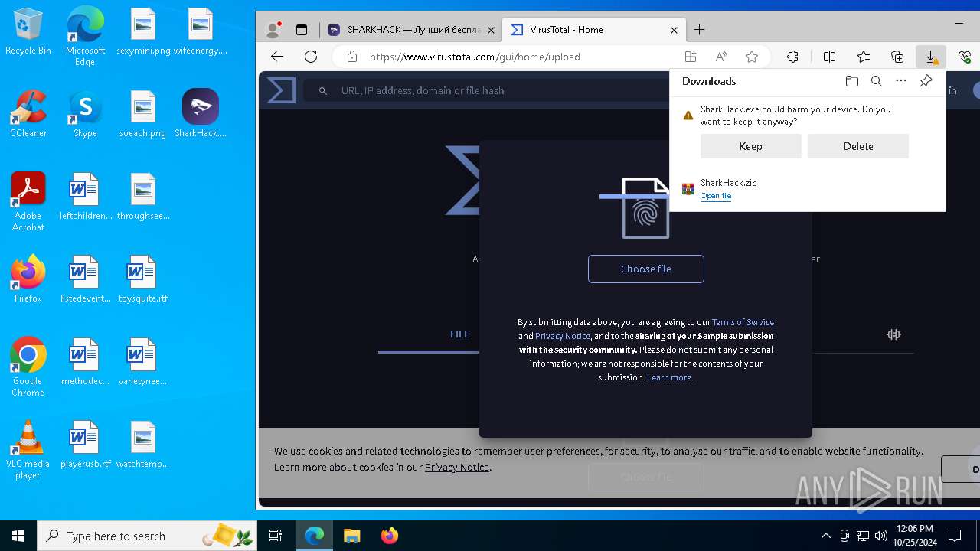Screen dimensions: 980x551
Task: Open the Adobe Acrobat desktop shortcut
Action: pos(28,202)
